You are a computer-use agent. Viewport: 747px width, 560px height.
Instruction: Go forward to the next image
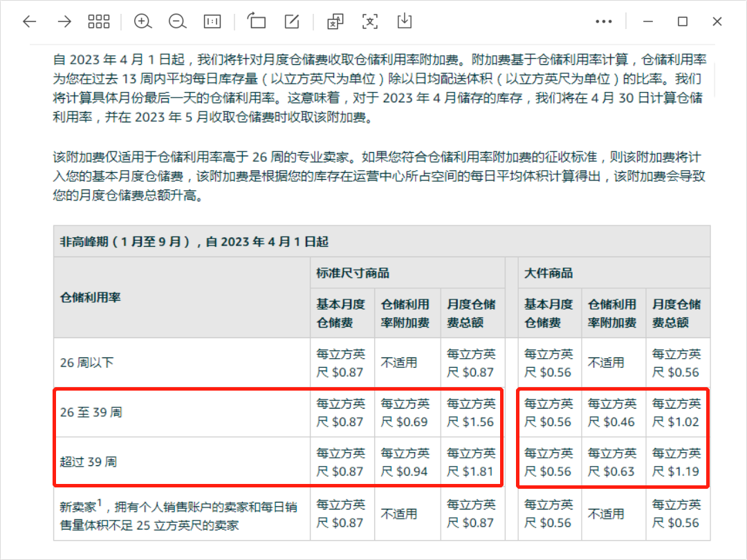[x=64, y=21]
